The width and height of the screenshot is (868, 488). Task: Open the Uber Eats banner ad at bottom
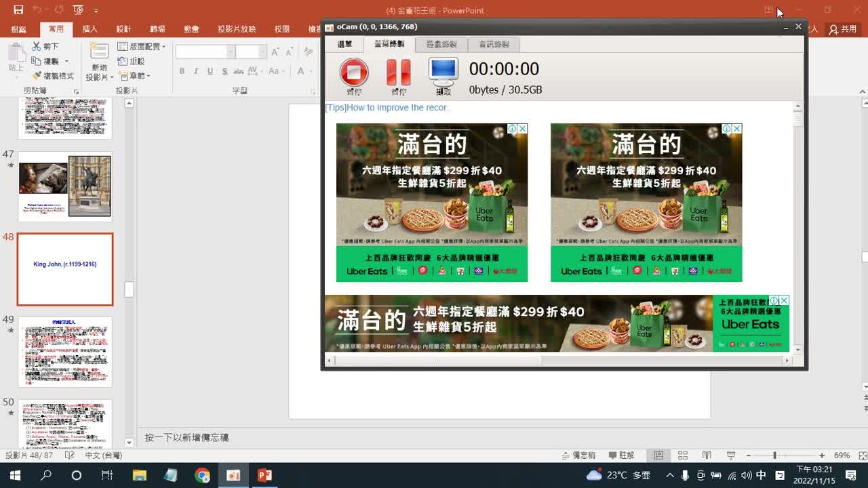point(557,323)
